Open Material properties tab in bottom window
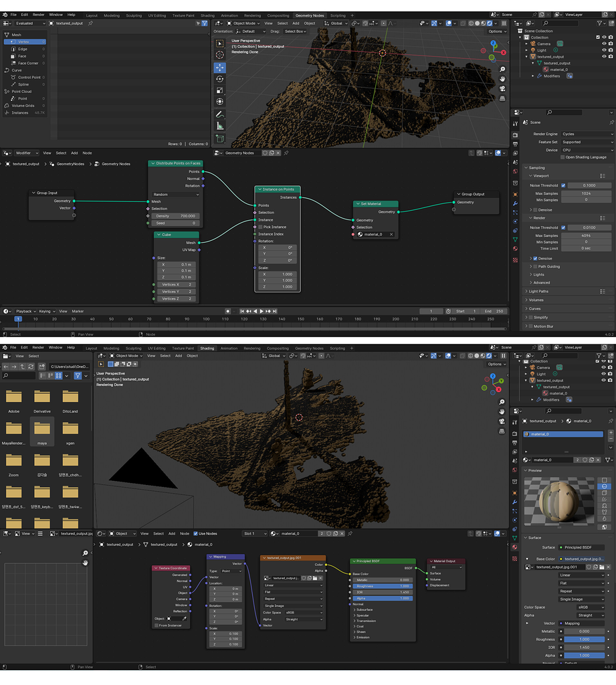The image size is (616, 685). coord(514,547)
